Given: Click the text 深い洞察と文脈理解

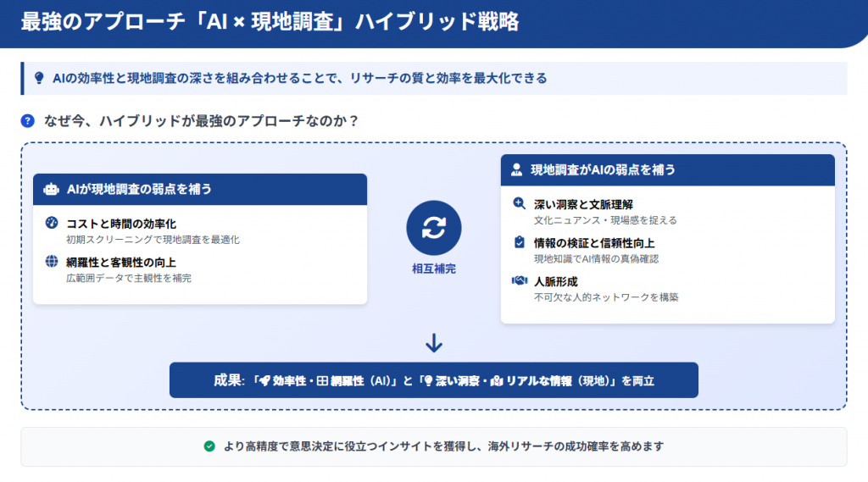Looking at the screenshot, I should coord(583,204).
